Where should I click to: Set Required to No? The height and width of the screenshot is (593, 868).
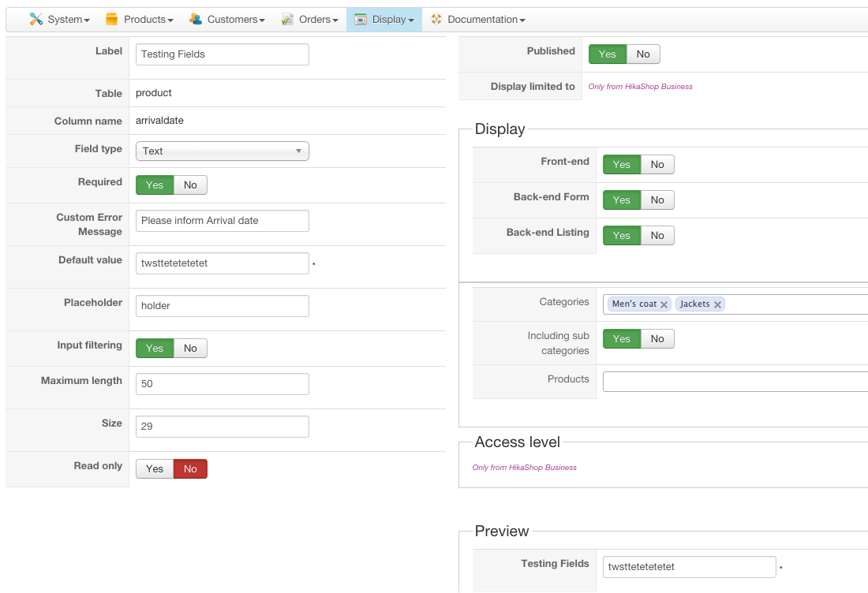(190, 185)
